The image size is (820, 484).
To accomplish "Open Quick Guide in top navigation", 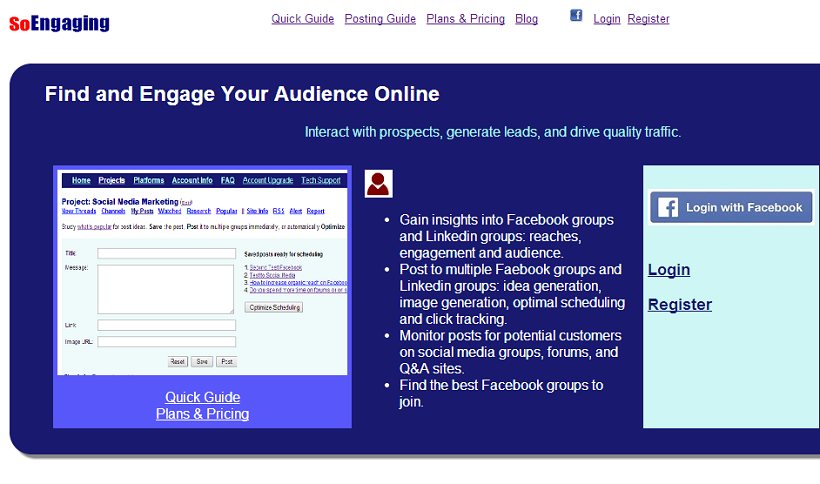I will click(x=302, y=19).
